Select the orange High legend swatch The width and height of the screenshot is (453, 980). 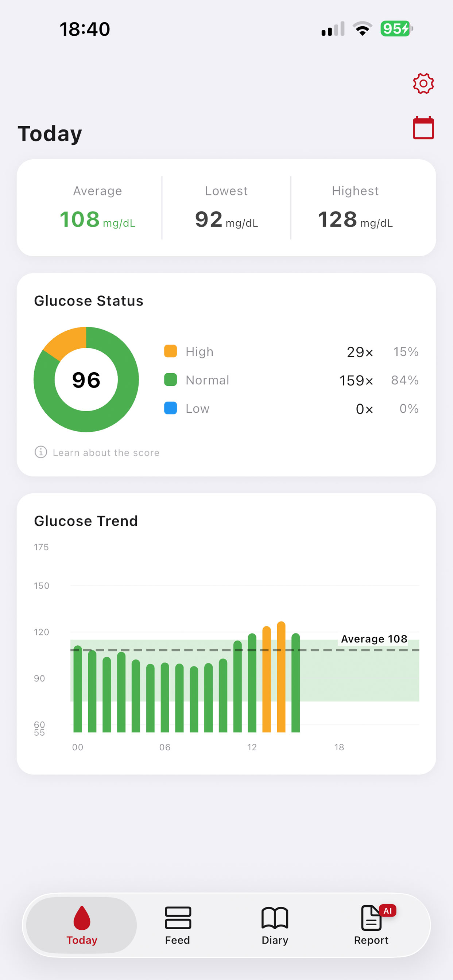click(x=171, y=351)
